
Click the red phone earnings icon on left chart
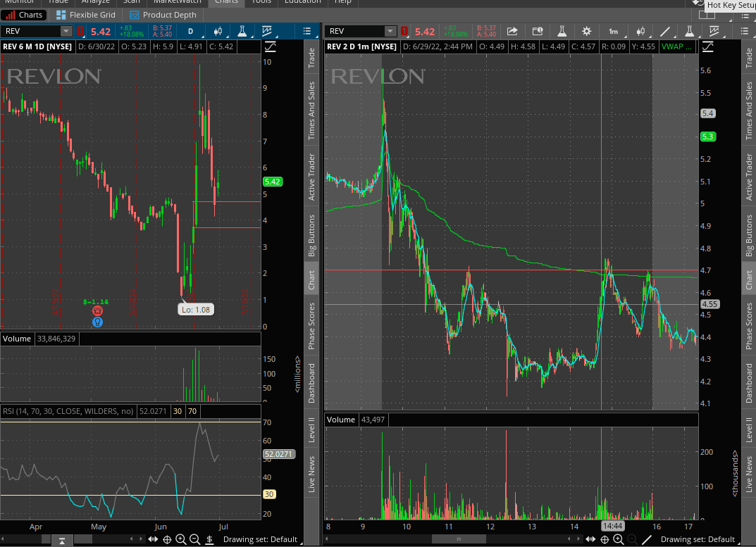point(97,311)
